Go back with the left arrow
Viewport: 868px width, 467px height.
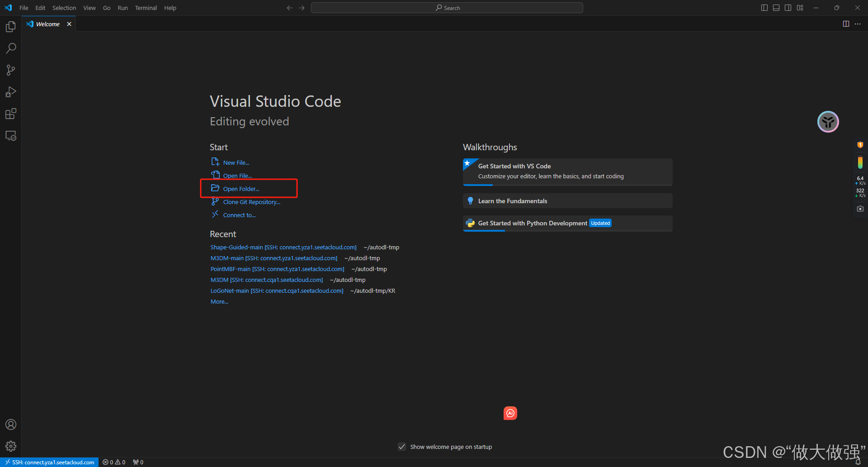[x=290, y=8]
